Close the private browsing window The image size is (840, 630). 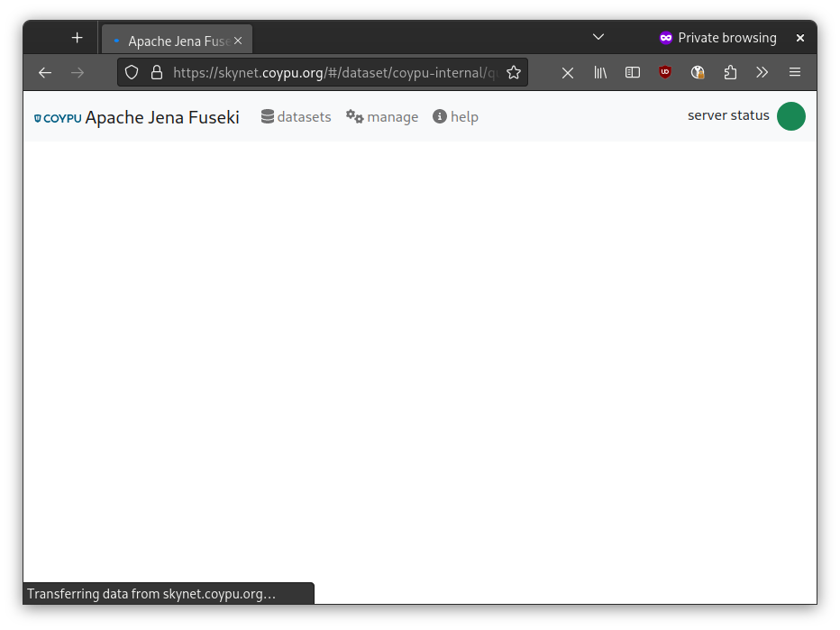point(800,38)
